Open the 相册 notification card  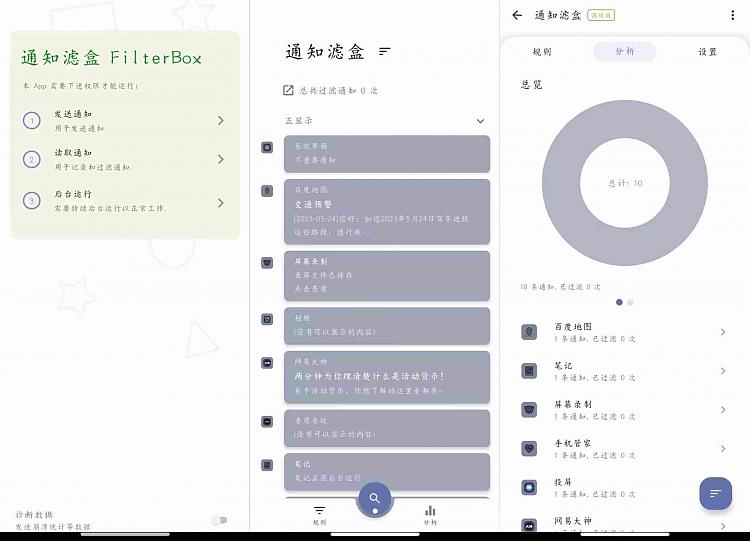[387, 325]
